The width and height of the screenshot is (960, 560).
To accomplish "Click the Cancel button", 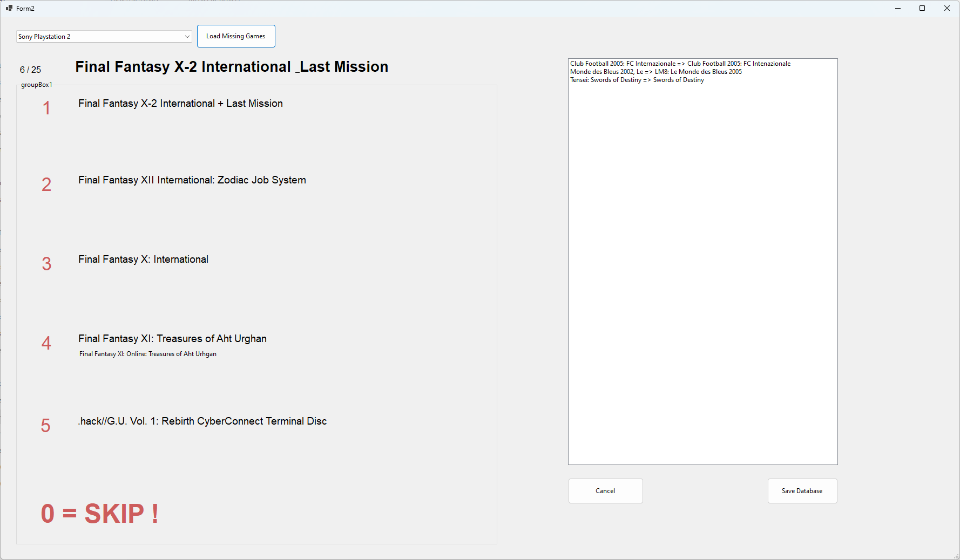I will coord(605,491).
